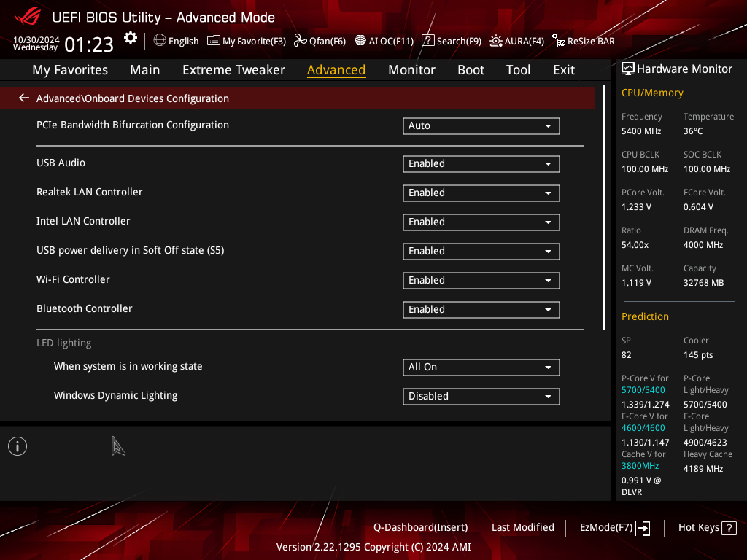
Task: Open the Wi-Fi Controller dropdown
Action: [481, 281]
